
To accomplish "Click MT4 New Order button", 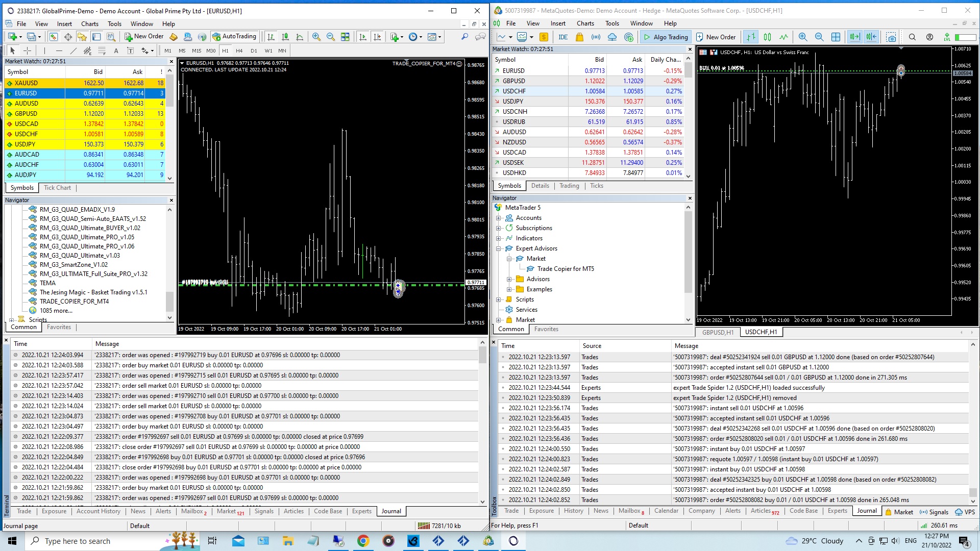I will click(144, 36).
